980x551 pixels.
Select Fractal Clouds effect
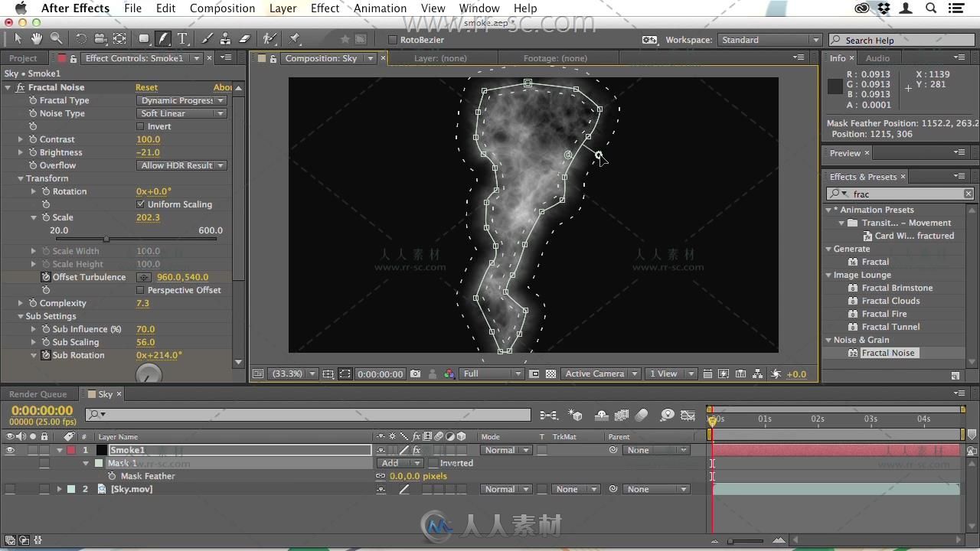890,301
